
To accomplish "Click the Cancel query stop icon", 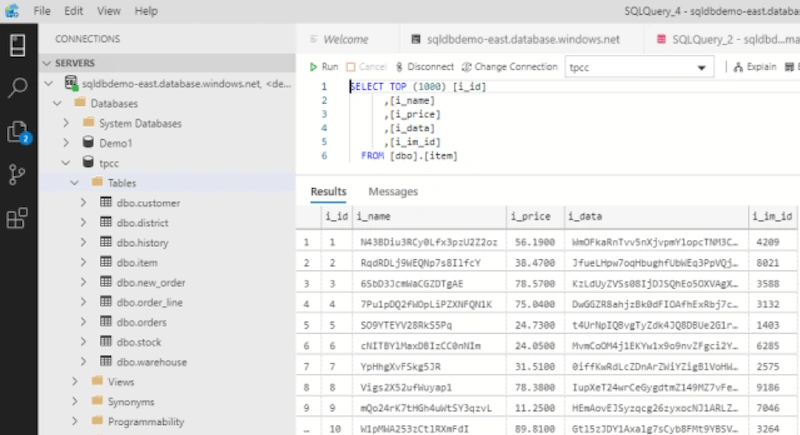I will (351, 67).
